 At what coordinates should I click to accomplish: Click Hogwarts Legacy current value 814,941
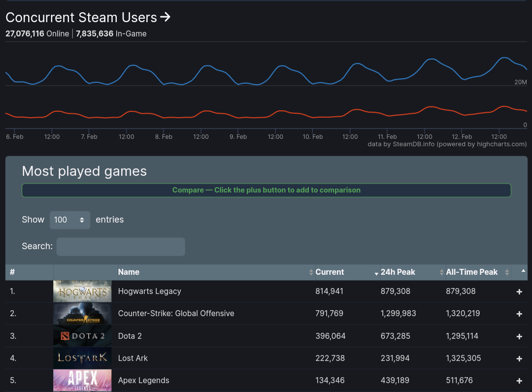[x=330, y=291]
